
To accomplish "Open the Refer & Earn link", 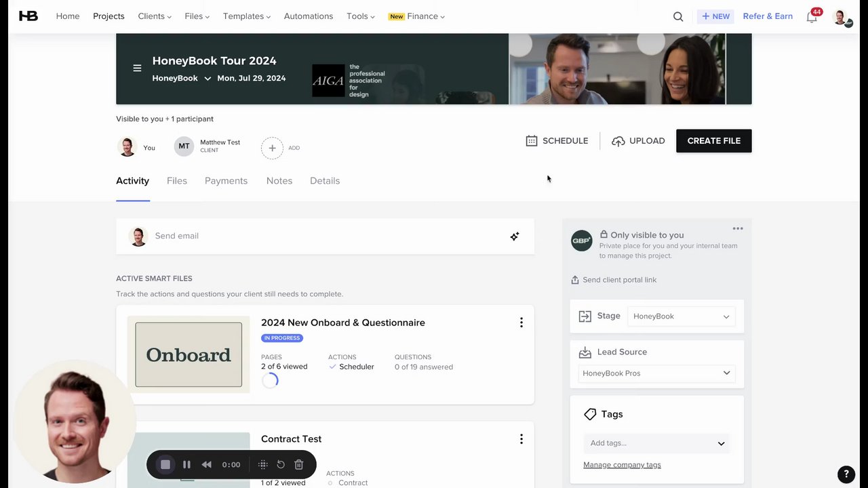I will pyautogui.click(x=768, y=16).
